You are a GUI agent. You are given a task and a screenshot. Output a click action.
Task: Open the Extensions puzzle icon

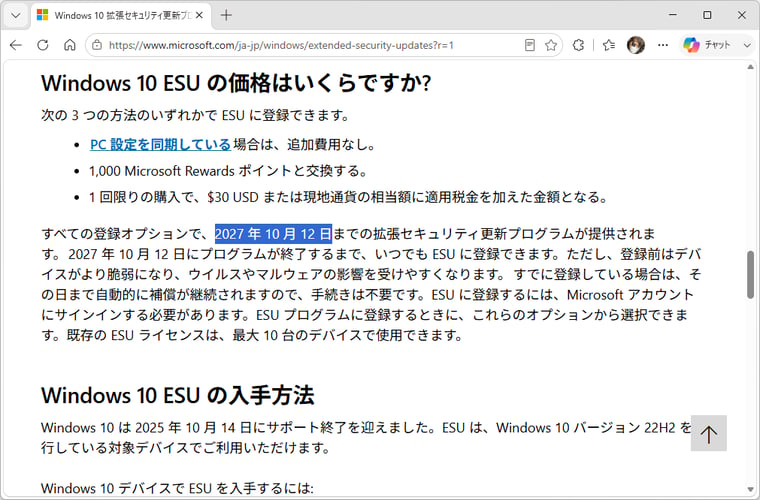578,45
